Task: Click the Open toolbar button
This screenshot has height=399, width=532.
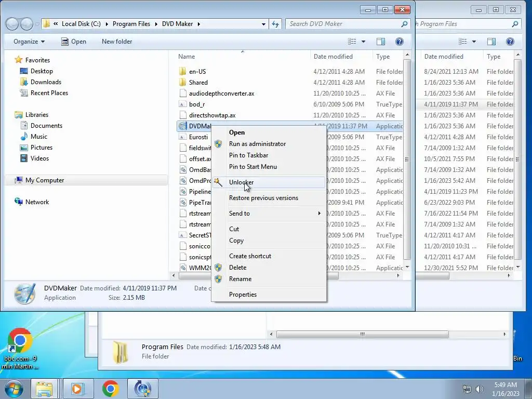Action: coord(74,42)
